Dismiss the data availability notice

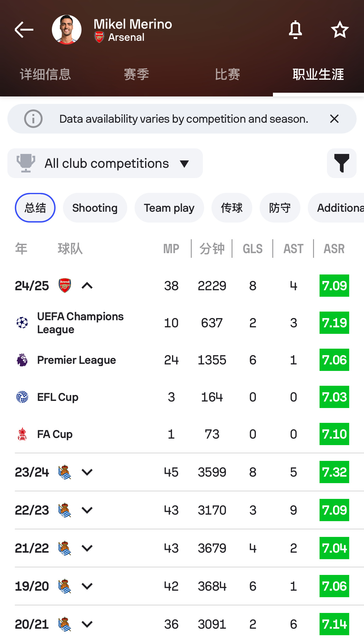click(x=334, y=119)
